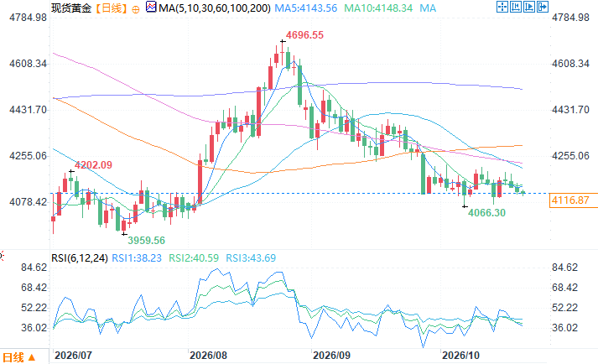Open RSI(6,12,24) indicator settings
Screen dimensions: 598x364
click(80, 258)
